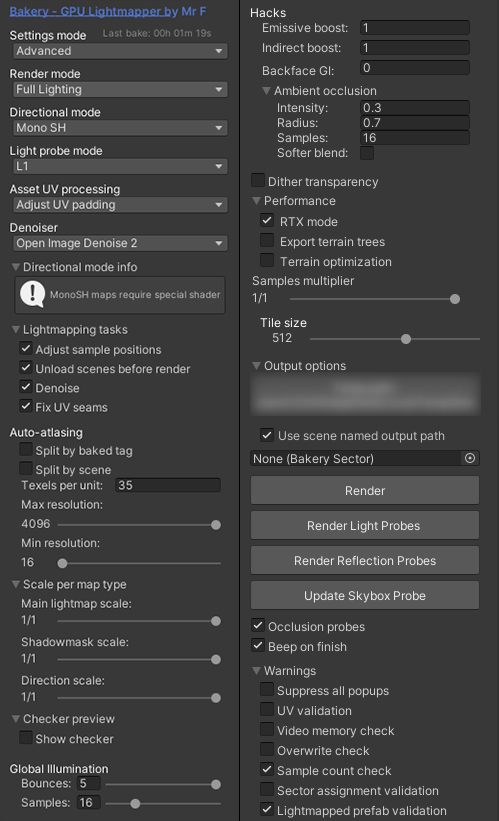Toggle Beep on finish
This screenshot has height=821, width=499.
click(258, 646)
